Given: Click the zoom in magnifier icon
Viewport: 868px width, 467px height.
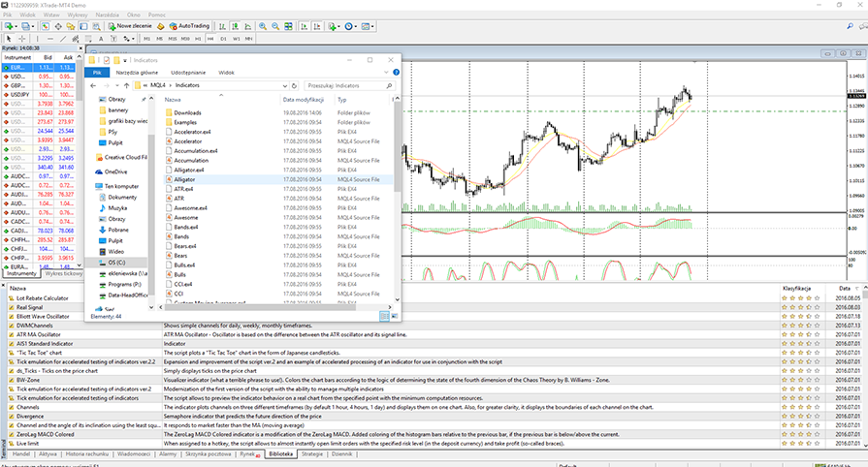Looking at the screenshot, I should coord(263,25).
